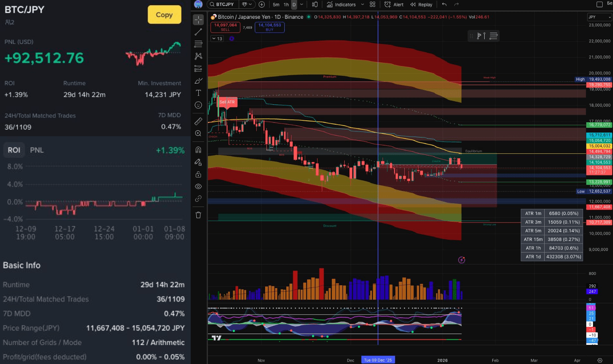Screen dimensions: 613x364
Task: Expand favorite indicators dropdown arrow
Action: pos(362,4)
